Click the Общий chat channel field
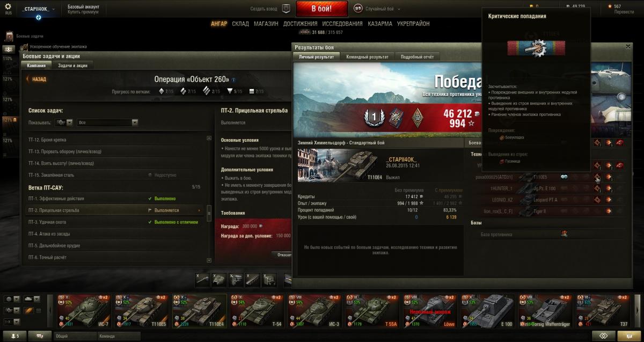Viewport: 644px width, 342px height. [x=75, y=336]
